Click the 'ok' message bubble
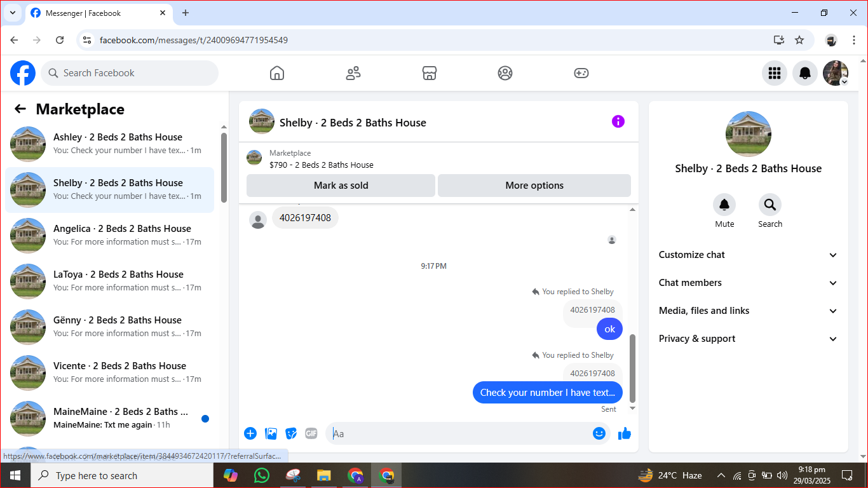Image resolution: width=868 pixels, height=488 pixels. tap(610, 329)
